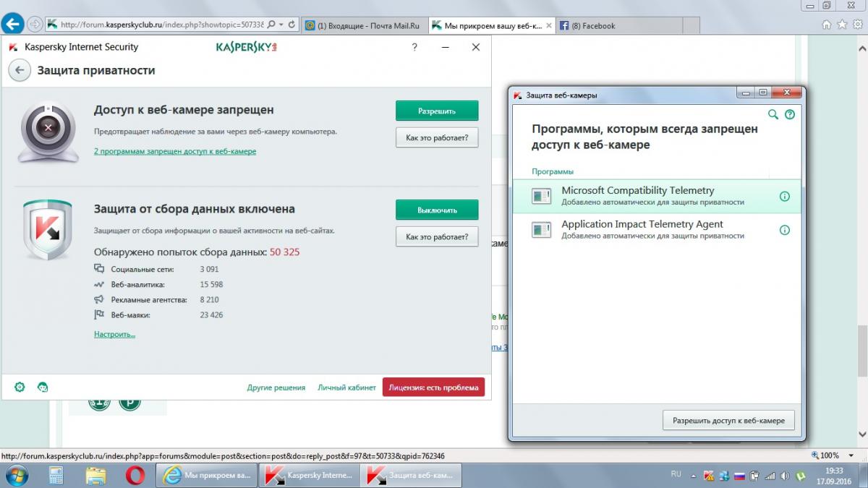Open file explorer folder on taskbar

96,476
